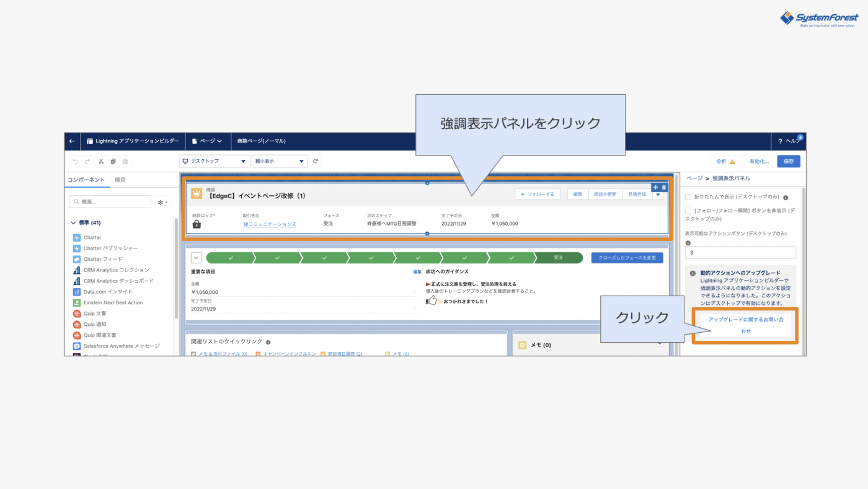Image resolution: width=868 pixels, height=489 pixels.
Task: Click the crown opportunity icon in the highlights panel
Action: pos(197,193)
